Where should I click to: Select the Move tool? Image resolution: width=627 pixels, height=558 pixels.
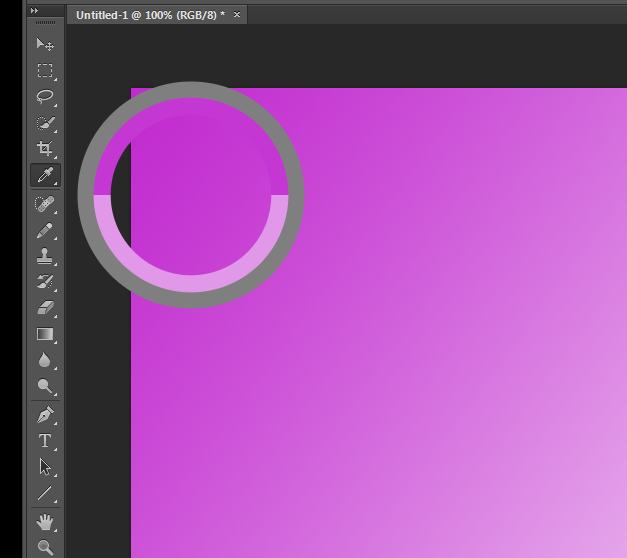(45, 44)
